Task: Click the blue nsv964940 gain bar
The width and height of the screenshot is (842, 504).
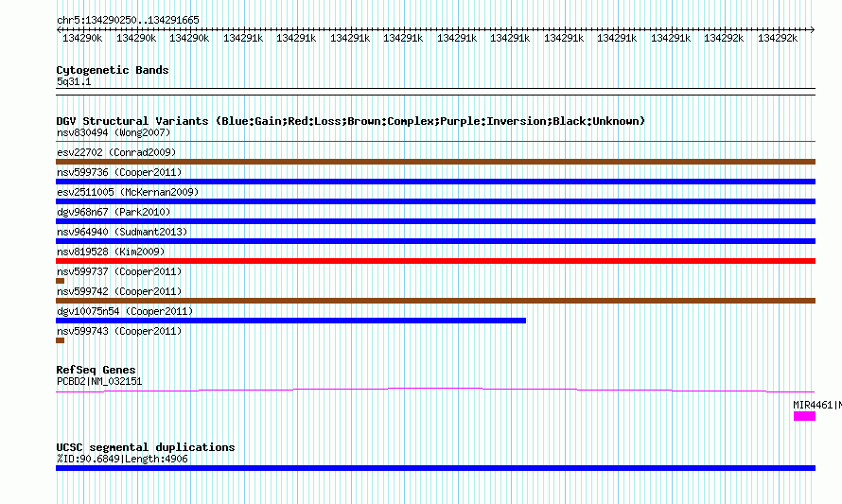Action: (435, 241)
